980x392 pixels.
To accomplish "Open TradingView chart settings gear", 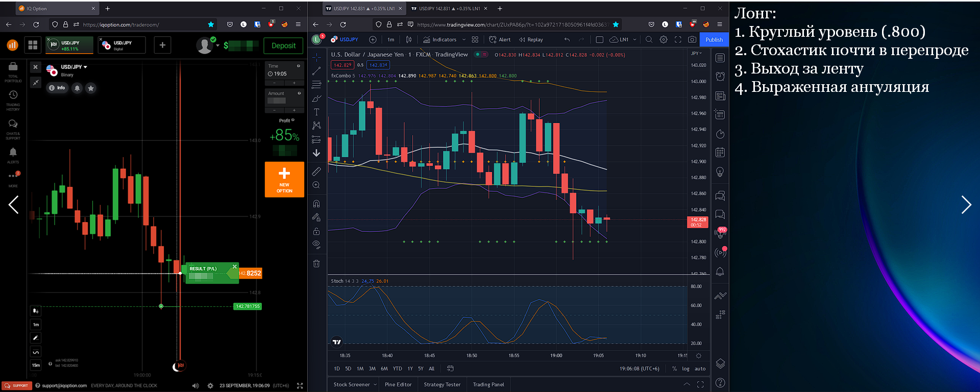I will click(664, 39).
